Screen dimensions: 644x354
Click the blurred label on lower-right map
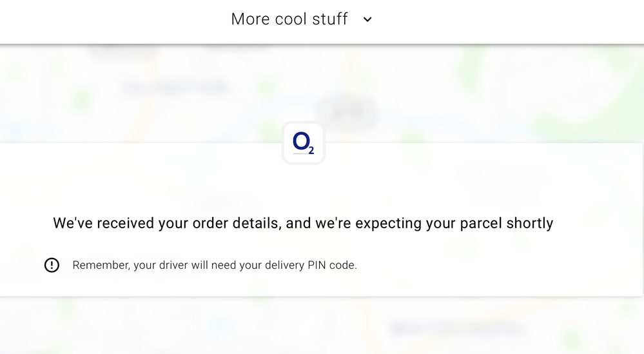click(458, 329)
